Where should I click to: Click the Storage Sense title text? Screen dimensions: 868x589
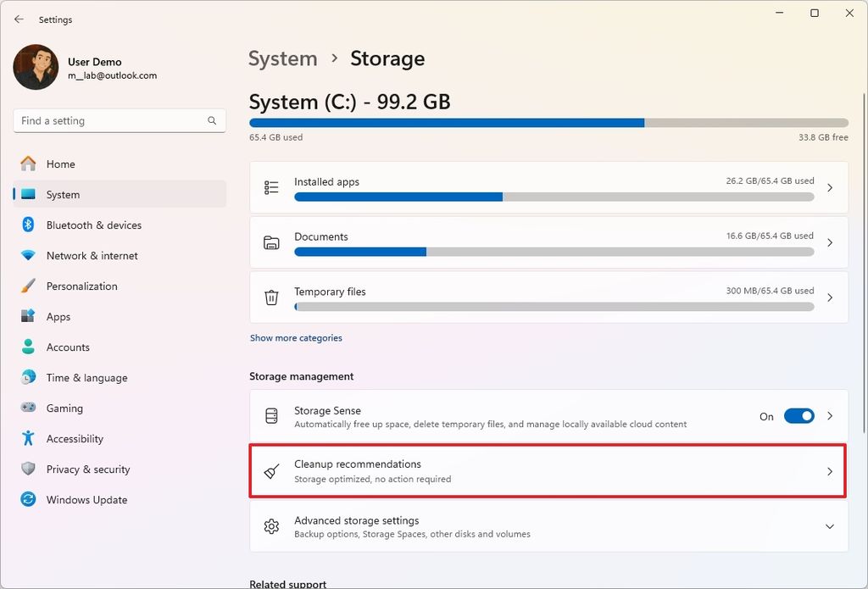pyautogui.click(x=327, y=410)
